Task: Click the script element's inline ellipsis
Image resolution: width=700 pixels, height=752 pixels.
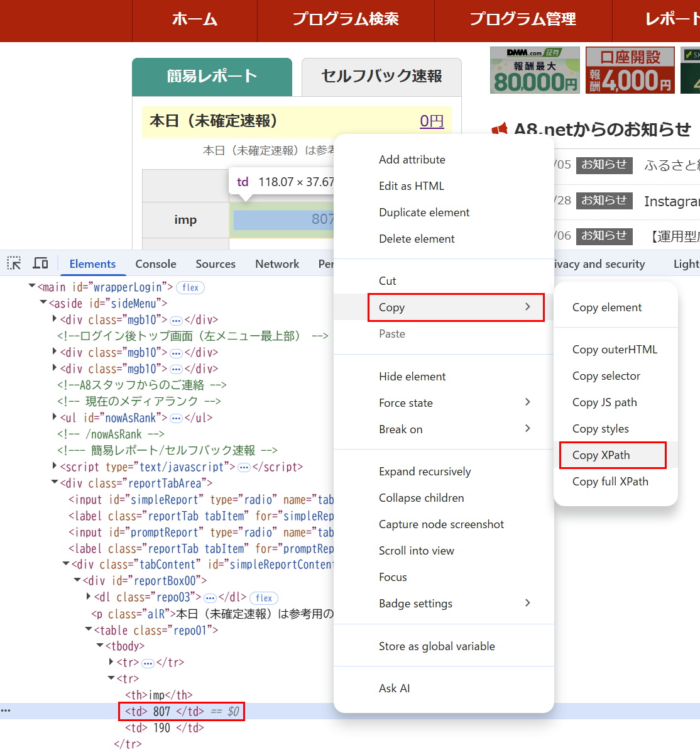Action: (x=244, y=467)
